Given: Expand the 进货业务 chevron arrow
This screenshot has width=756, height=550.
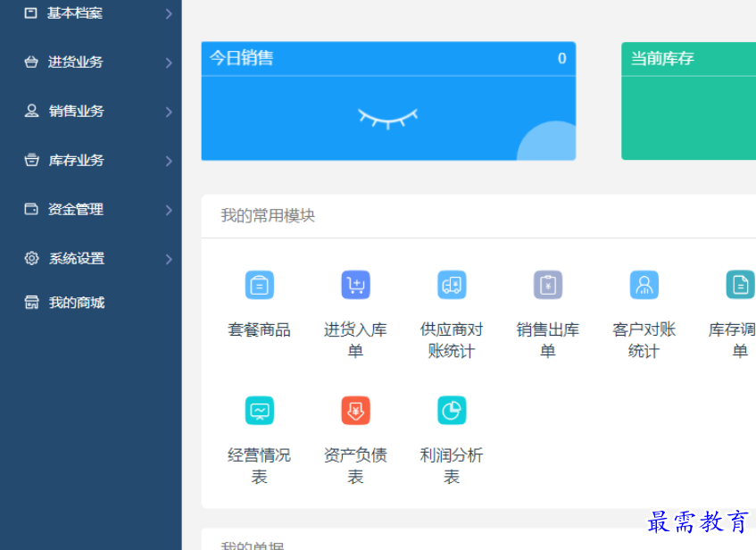Looking at the screenshot, I should [169, 62].
